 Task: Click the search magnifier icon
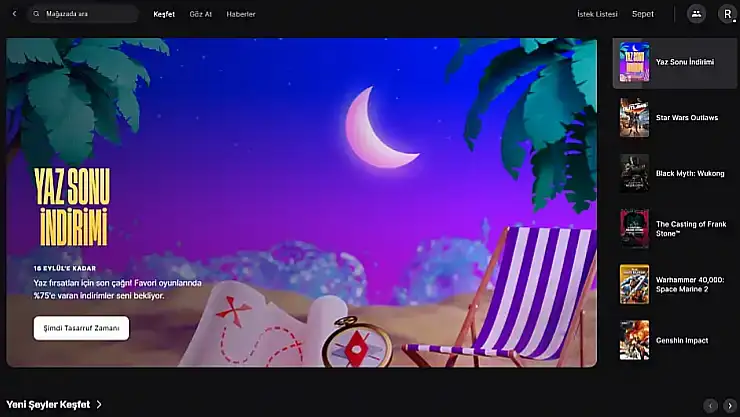point(36,14)
